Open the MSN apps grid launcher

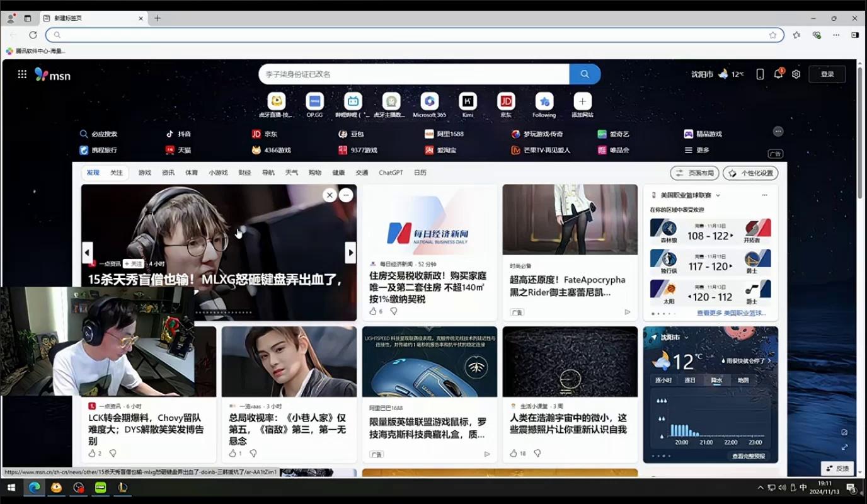pos(22,74)
